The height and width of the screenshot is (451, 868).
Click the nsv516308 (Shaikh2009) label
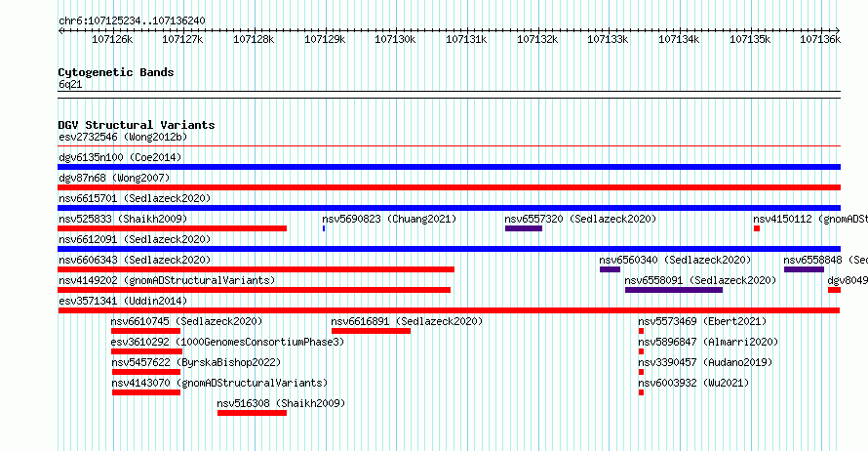coord(281,403)
